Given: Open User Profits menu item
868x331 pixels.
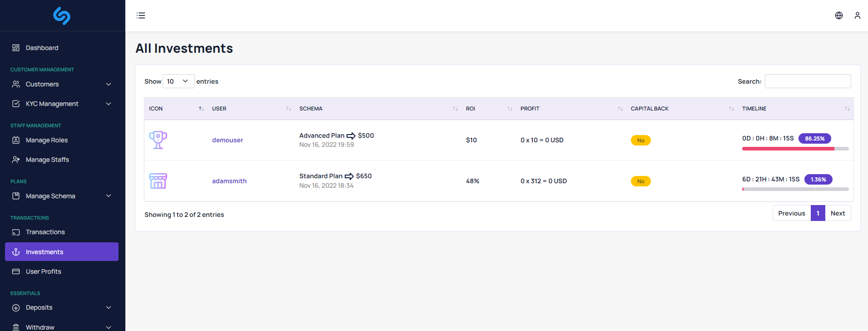Looking at the screenshot, I should point(44,271).
